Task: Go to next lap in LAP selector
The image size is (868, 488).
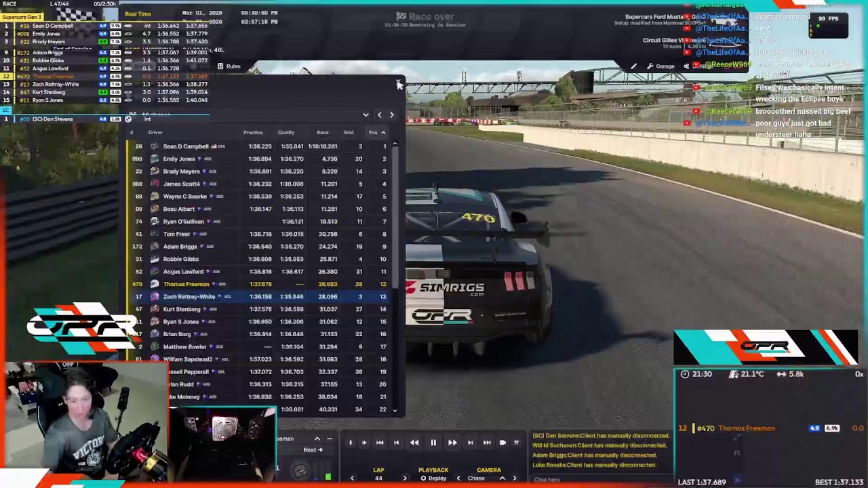Action: [x=405, y=479]
